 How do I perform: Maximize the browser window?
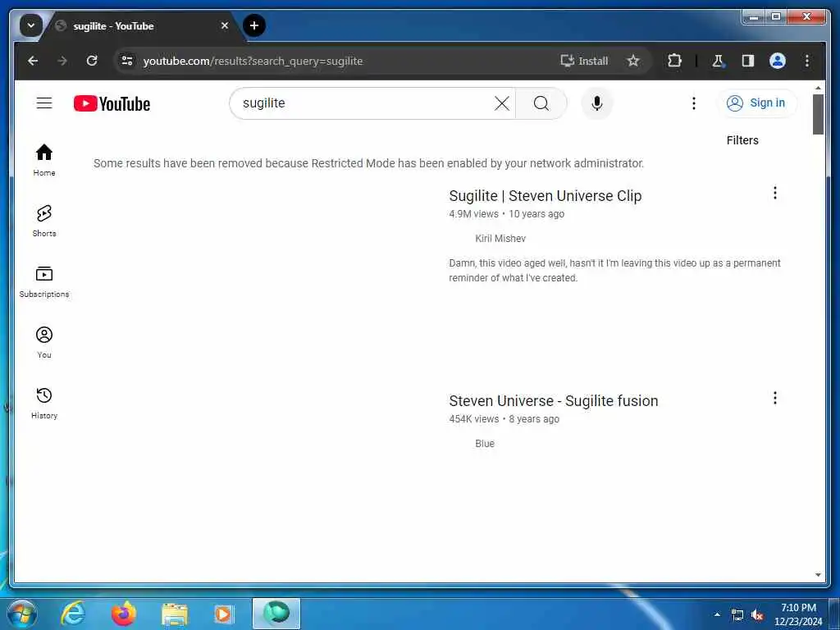click(776, 17)
